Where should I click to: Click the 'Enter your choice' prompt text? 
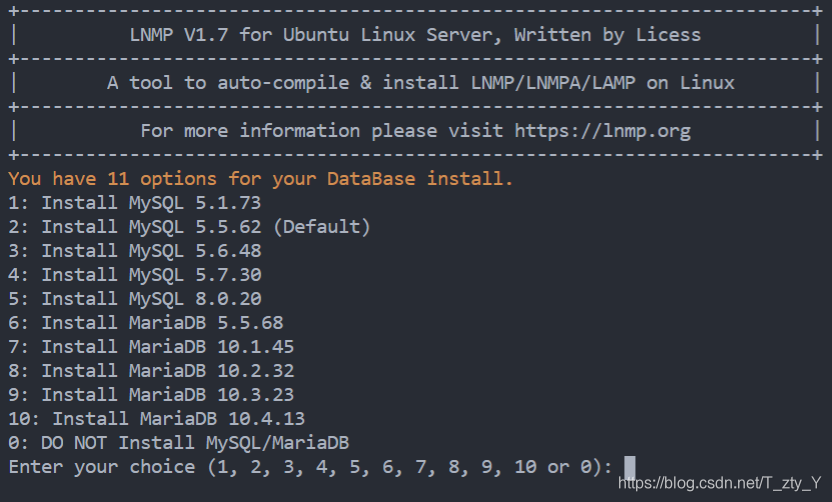click(310, 467)
